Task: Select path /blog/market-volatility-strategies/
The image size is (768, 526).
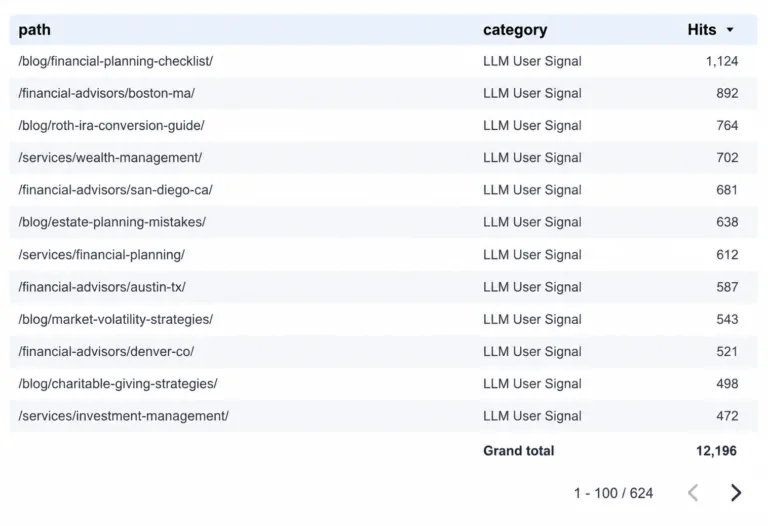Action: click(x=116, y=319)
